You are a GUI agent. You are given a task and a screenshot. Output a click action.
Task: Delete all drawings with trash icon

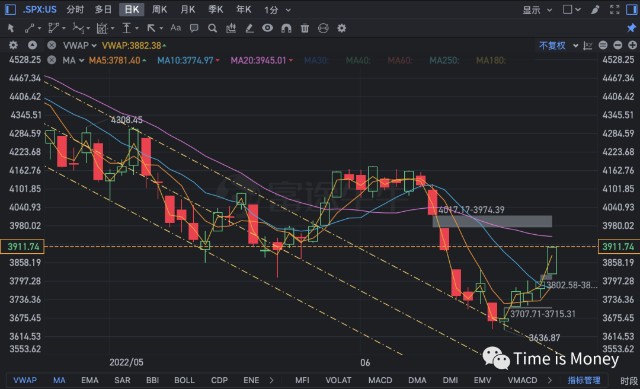[x=304, y=28]
